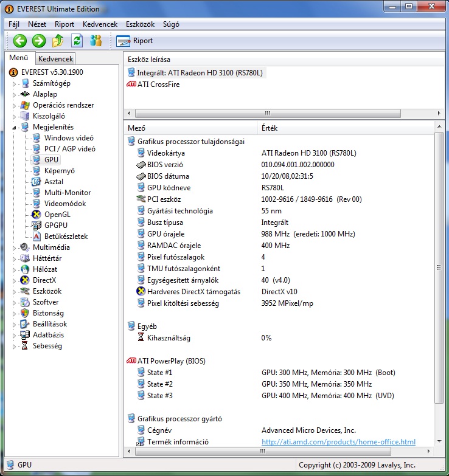Viewport: 449px width, 476px height.
Task: Click the Betűkészletek font icon
Action: point(37,236)
